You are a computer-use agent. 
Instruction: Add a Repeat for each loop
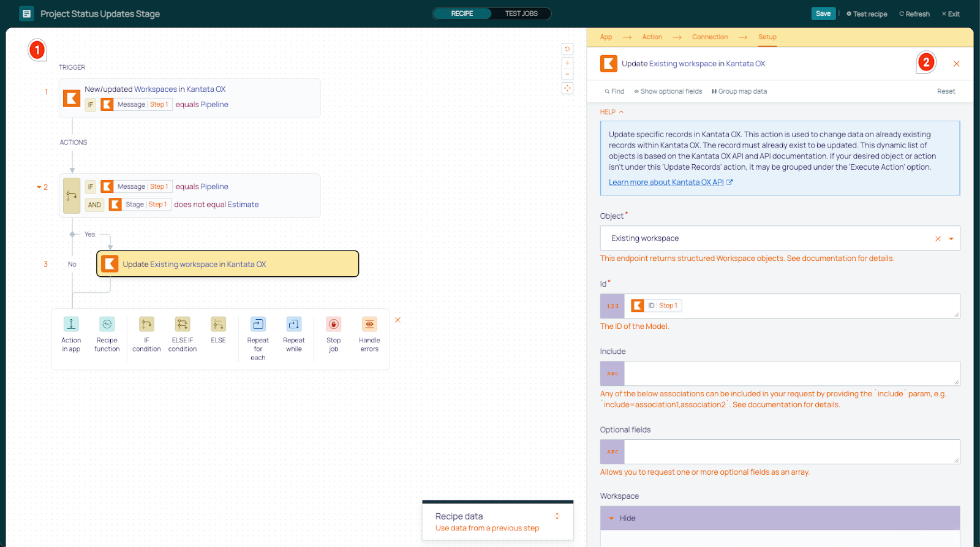(258, 324)
